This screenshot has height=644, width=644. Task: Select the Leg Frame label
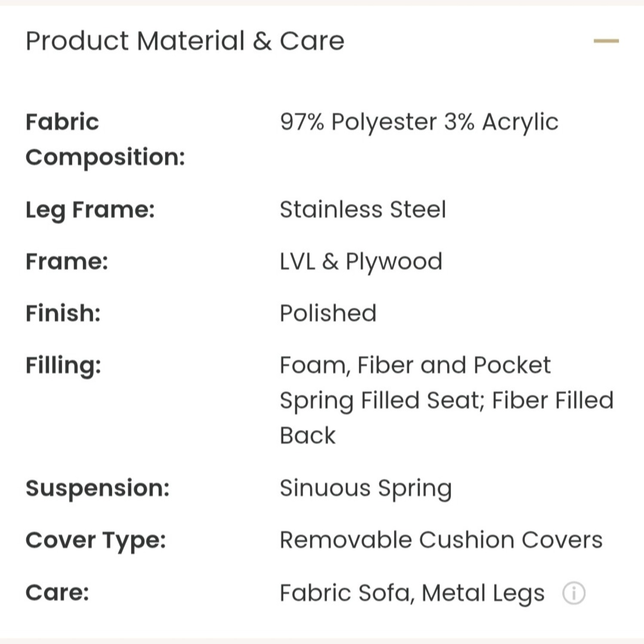pyautogui.click(x=90, y=210)
